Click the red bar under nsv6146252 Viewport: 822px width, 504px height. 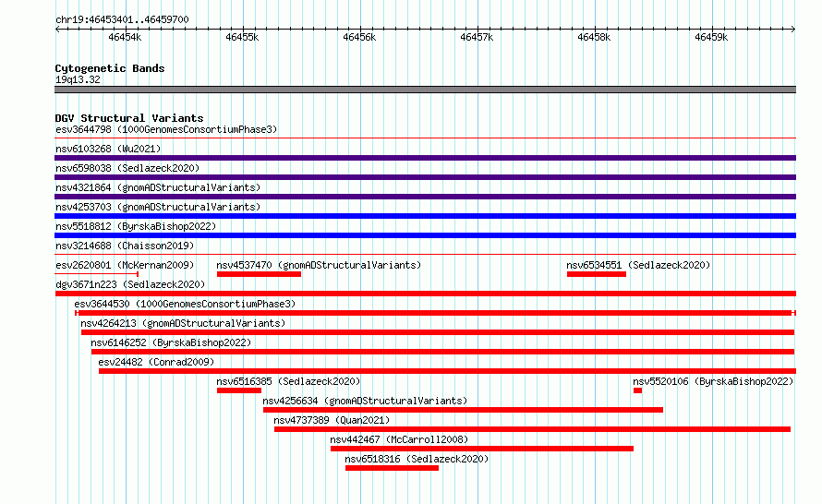pos(443,352)
